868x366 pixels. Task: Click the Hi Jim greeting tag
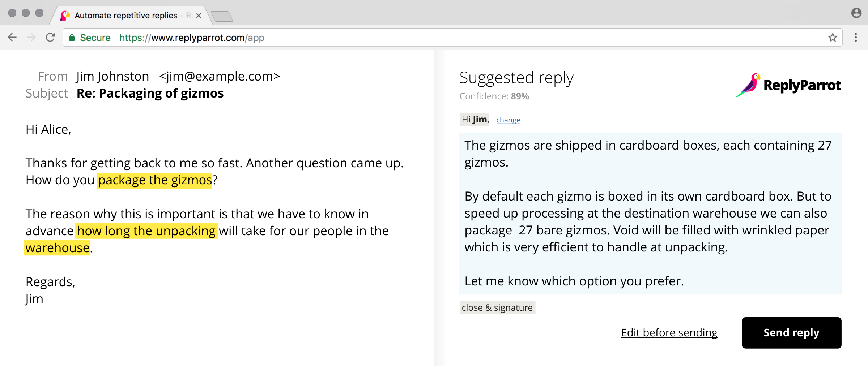click(x=475, y=120)
